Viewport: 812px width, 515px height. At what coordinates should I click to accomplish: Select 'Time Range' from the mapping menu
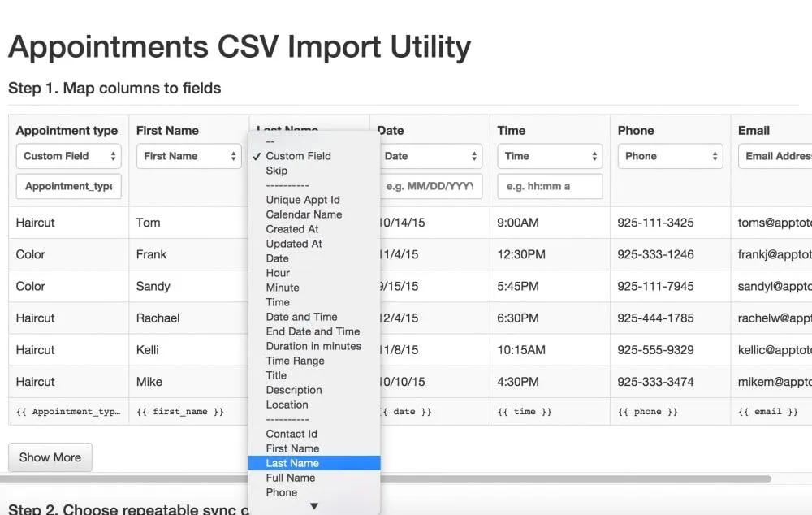click(296, 361)
